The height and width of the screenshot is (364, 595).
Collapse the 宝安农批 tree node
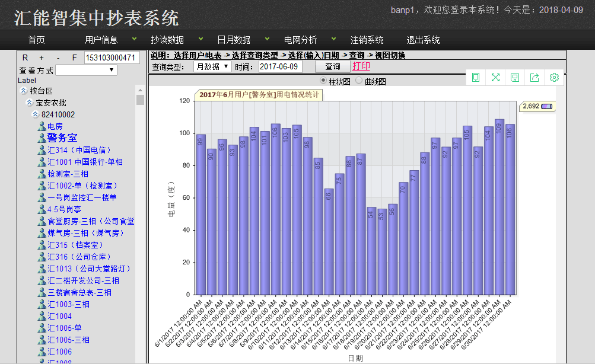(x=29, y=103)
